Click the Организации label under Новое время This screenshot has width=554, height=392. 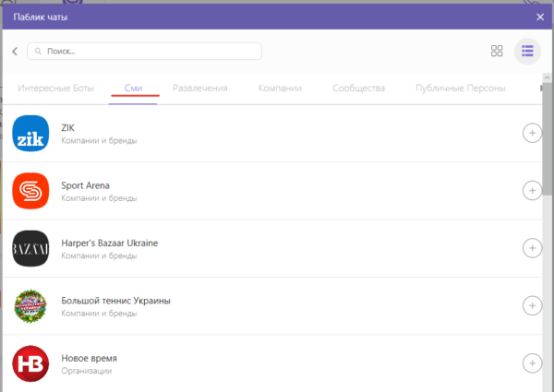87,371
